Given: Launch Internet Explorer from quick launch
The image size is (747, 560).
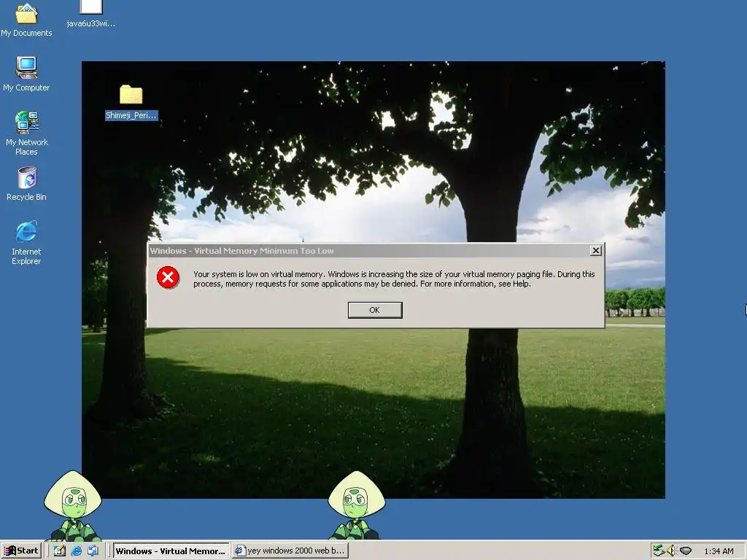Looking at the screenshot, I should pyautogui.click(x=76, y=551).
